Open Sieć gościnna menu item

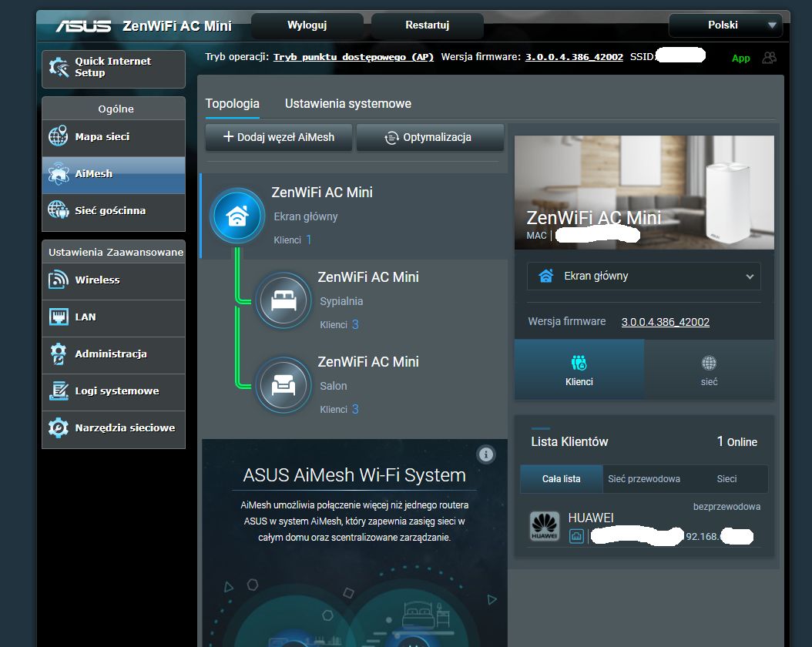[113, 211]
